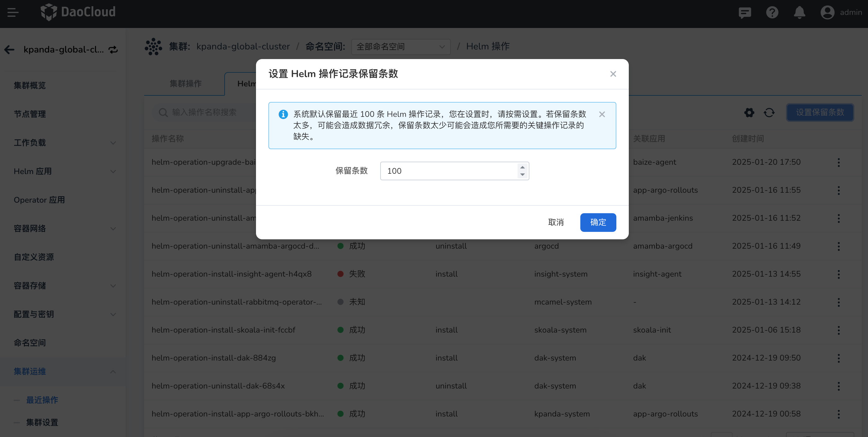The image size is (868, 437).
Task: Increase 保留条数 using the up stepper arrow
Action: 522,168
